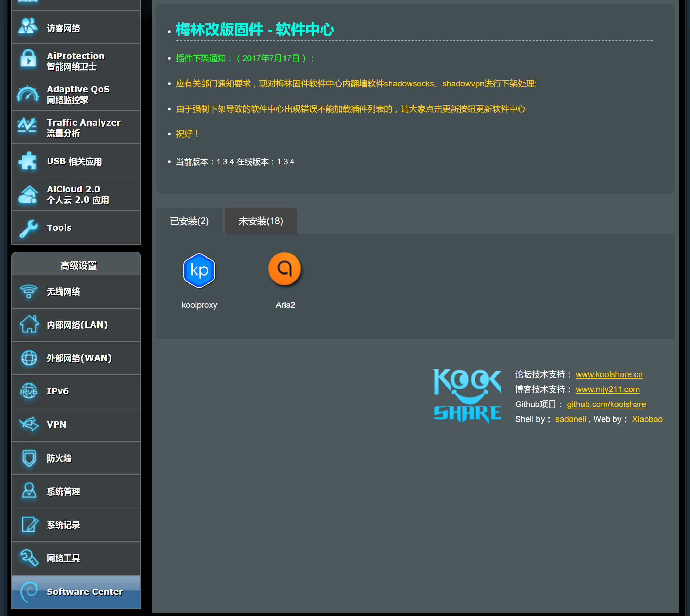
Task: Open the github.com/koolshare link
Action: (606, 404)
